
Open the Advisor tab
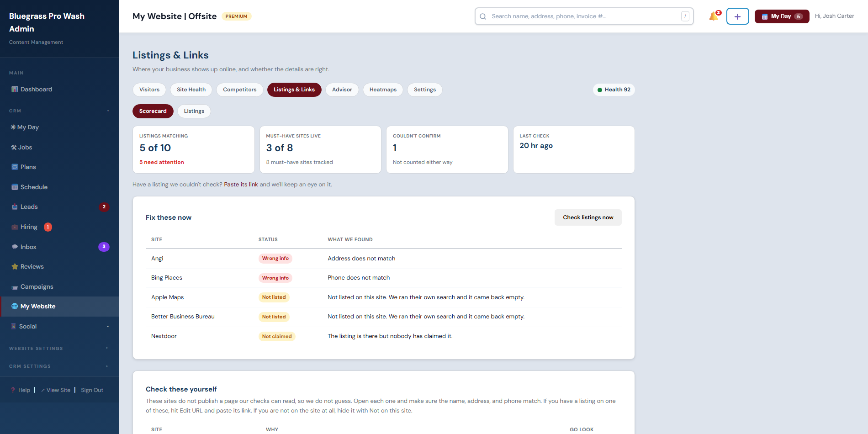pyautogui.click(x=342, y=90)
